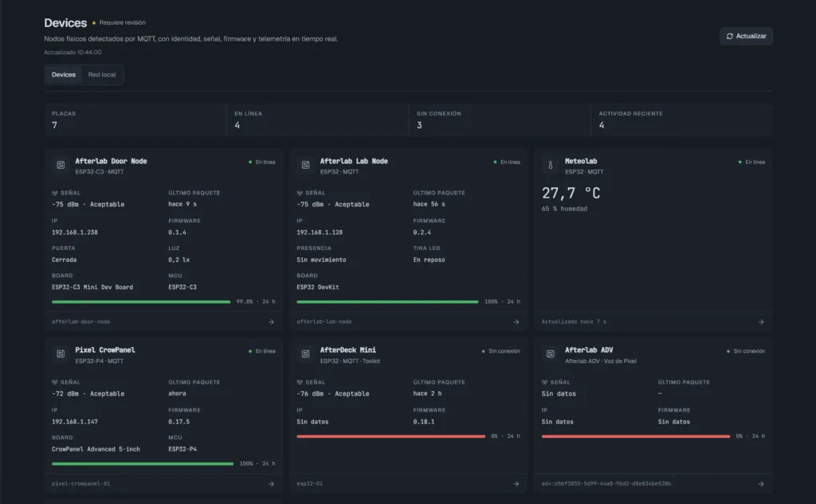Click the Sin conexión 3 summary tile

pyautogui.click(x=500, y=119)
